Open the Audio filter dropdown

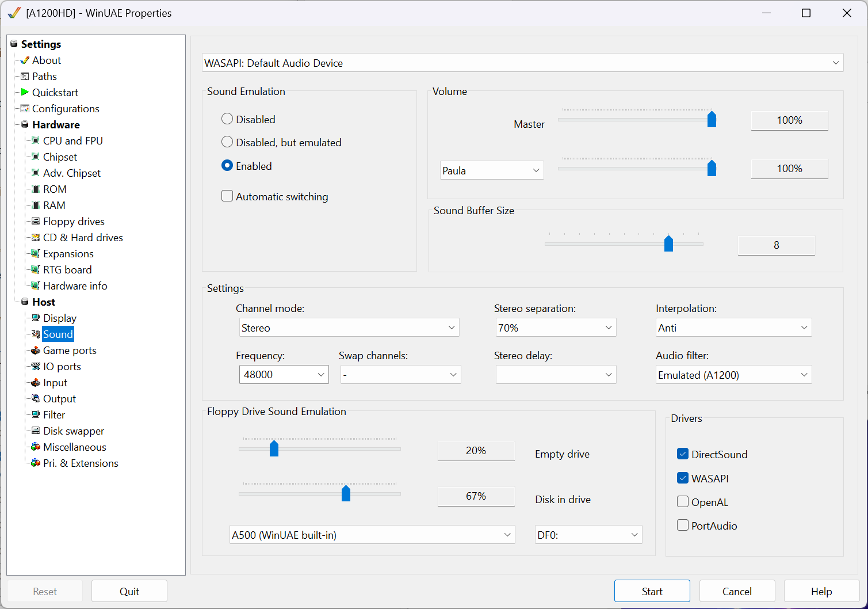733,375
